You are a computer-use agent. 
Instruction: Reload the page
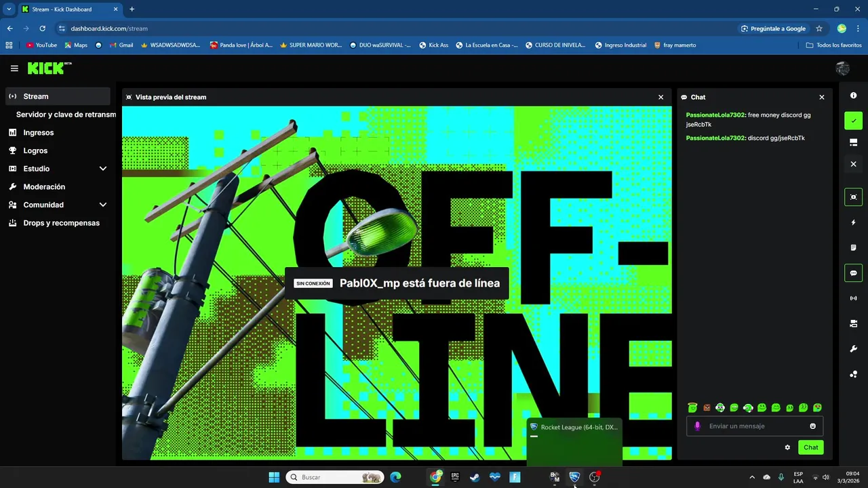coord(42,28)
